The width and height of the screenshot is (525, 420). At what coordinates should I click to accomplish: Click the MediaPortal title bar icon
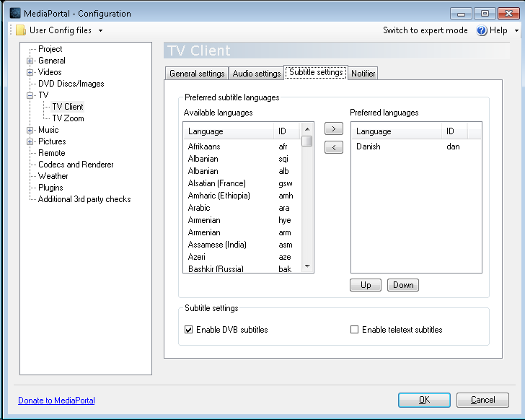point(15,13)
